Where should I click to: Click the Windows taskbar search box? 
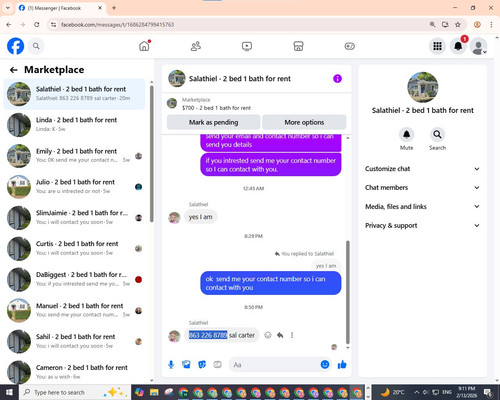[75, 392]
